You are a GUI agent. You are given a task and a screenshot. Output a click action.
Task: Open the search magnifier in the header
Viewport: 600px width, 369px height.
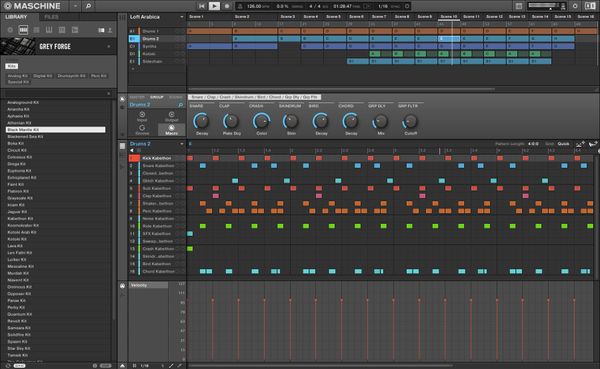[x=88, y=6]
